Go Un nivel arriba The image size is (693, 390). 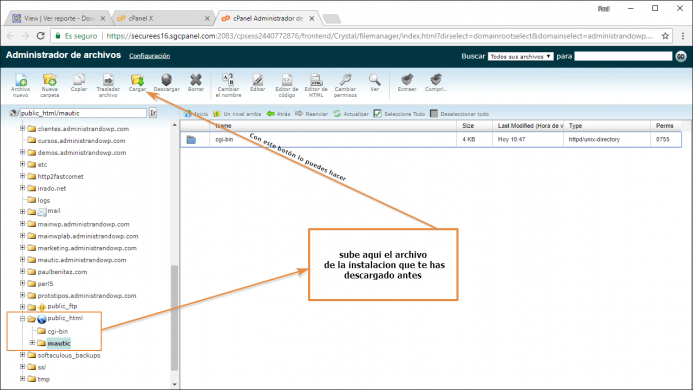click(237, 114)
